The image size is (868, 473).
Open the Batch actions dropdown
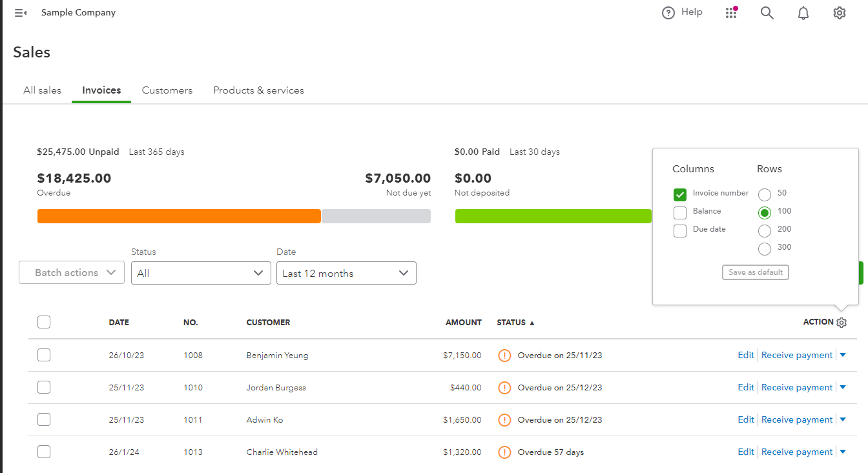click(x=71, y=272)
